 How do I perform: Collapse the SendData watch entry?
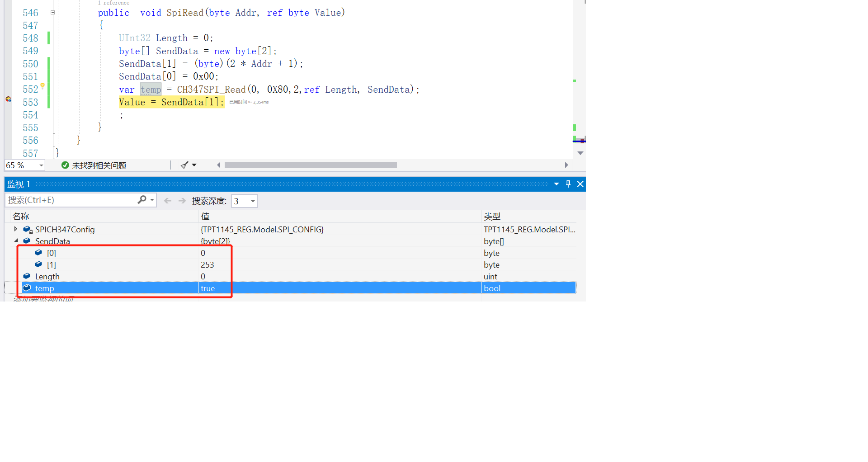tap(16, 241)
